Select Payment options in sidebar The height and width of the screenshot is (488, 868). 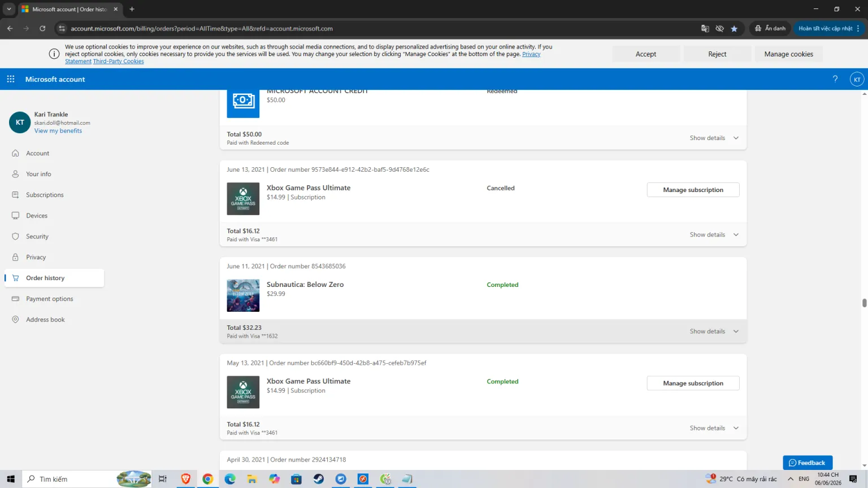[54, 299]
